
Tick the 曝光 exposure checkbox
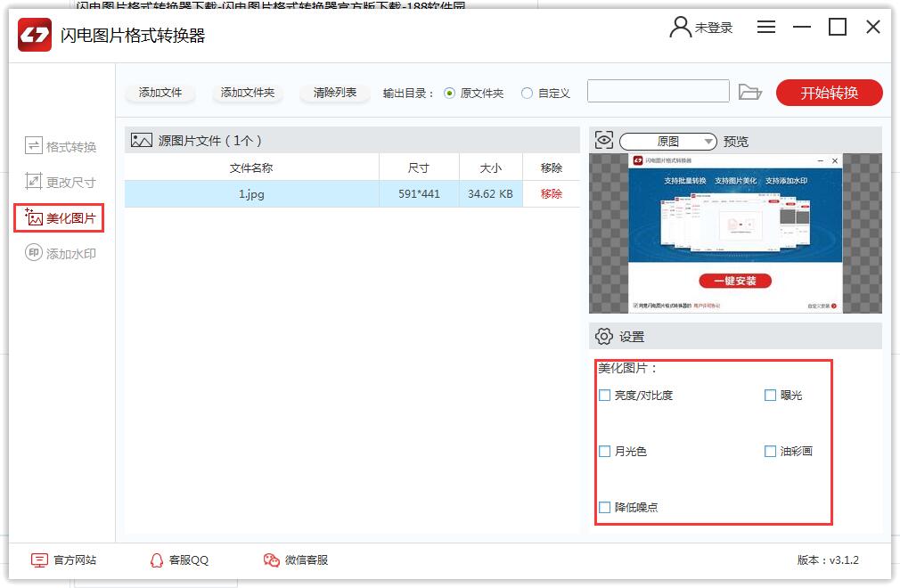771,396
